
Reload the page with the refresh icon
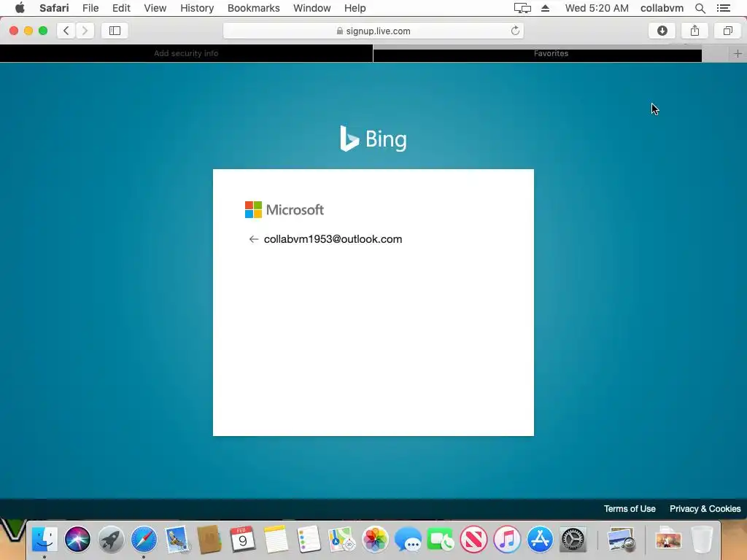click(x=515, y=31)
